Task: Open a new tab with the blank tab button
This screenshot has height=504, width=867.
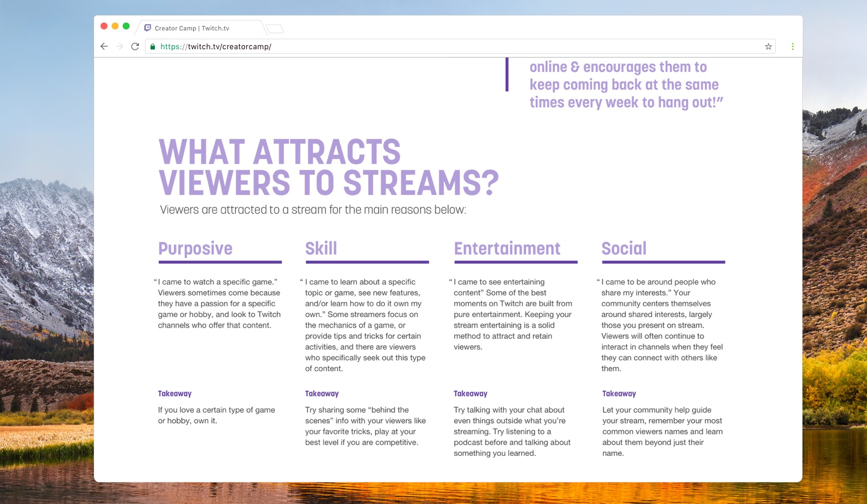Action: click(275, 29)
